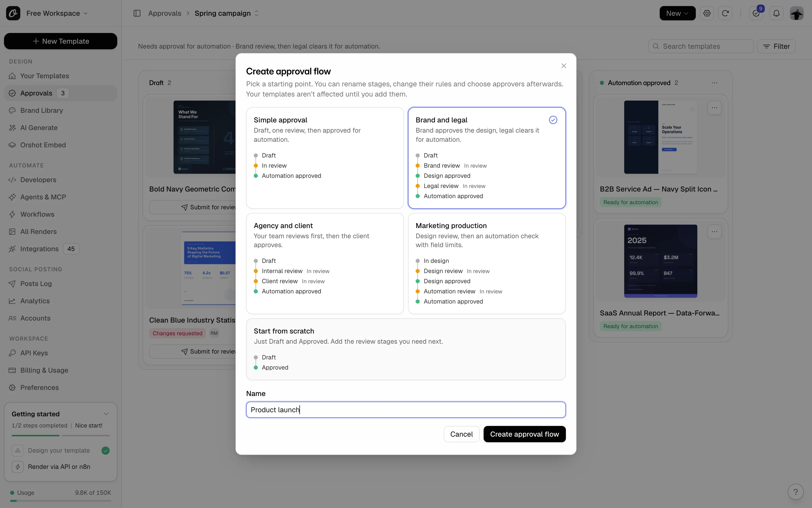This screenshot has width=812, height=508.
Task: Click the Brand and legal selected checkmark
Action: coord(553,120)
